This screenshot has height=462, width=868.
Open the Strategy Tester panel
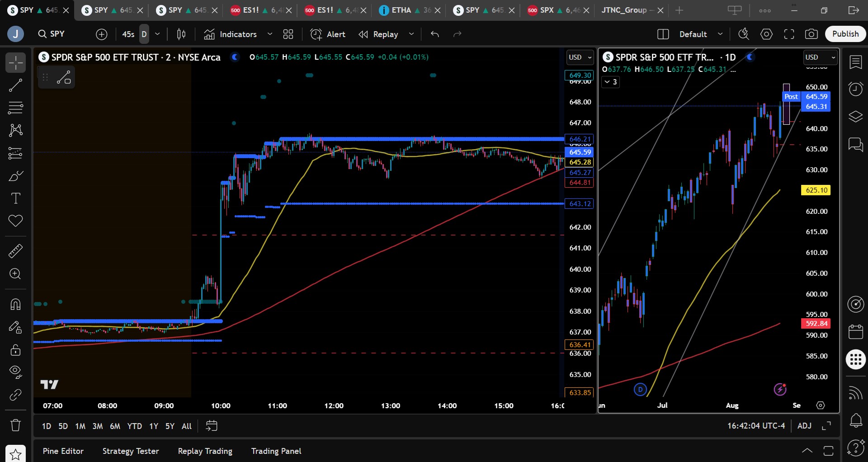click(x=131, y=451)
